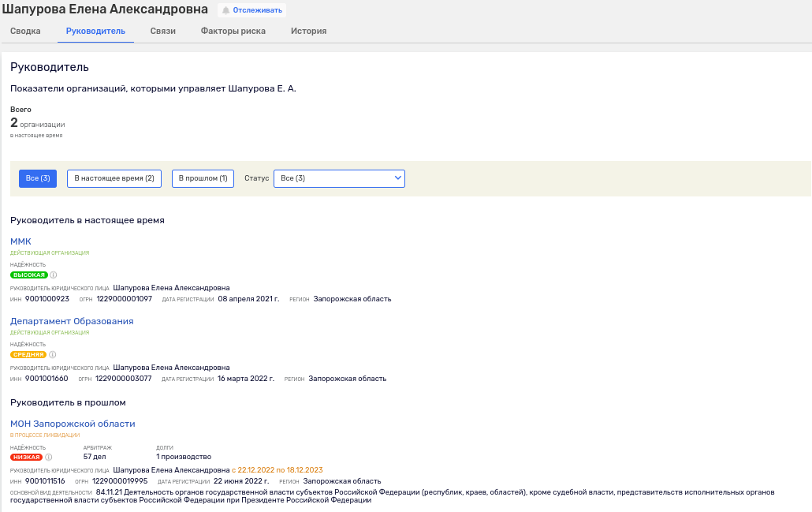
Task: Open МОН Запорожской области link
Action: click(x=73, y=424)
